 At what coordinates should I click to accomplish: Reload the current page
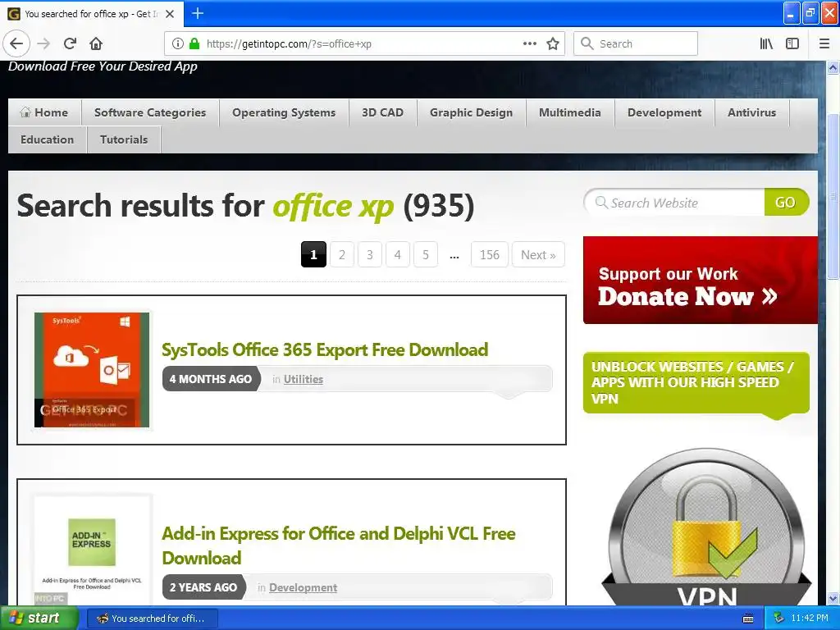click(x=71, y=44)
